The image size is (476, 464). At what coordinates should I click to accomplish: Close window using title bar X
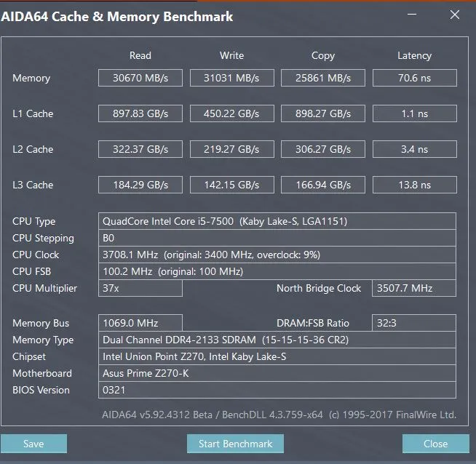pyautogui.click(x=455, y=15)
